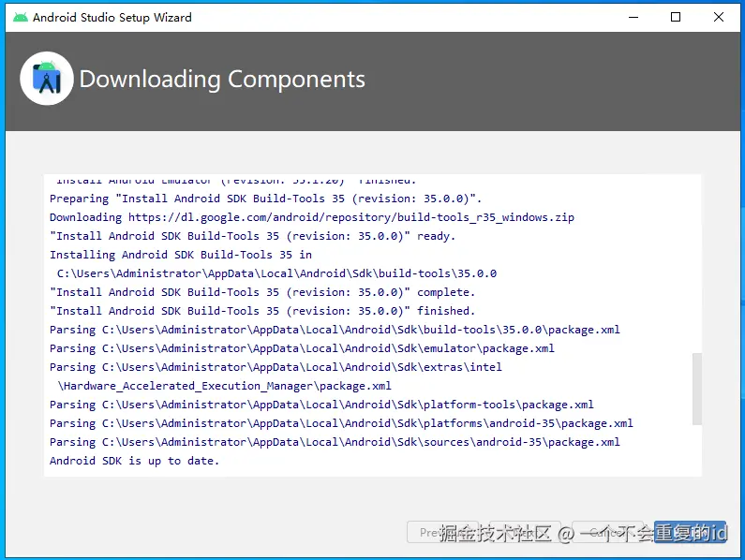745x560 pixels.
Task: Click the build-tools_r35_windows.zip download URL line
Action: [312, 217]
